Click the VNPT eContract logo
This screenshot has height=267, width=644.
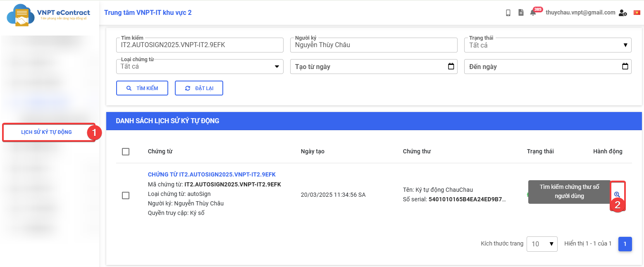coord(48,15)
